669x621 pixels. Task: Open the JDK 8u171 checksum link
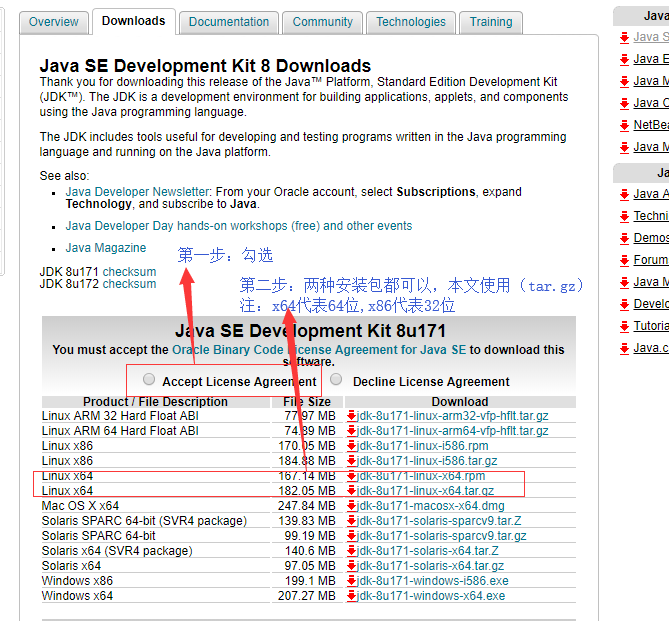tap(129, 272)
